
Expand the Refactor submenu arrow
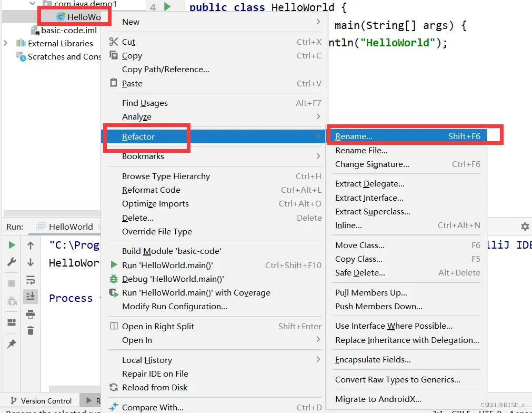click(x=318, y=136)
